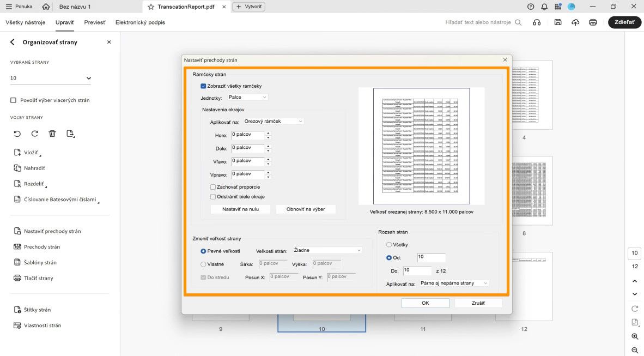
Task: Print using the printer icon in toolbar
Action: [593, 22]
